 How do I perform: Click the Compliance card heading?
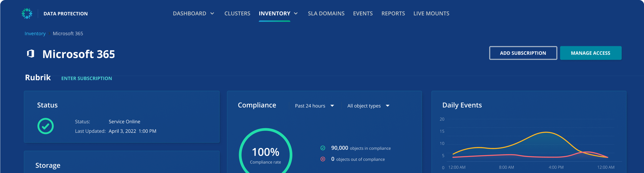(257, 105)
